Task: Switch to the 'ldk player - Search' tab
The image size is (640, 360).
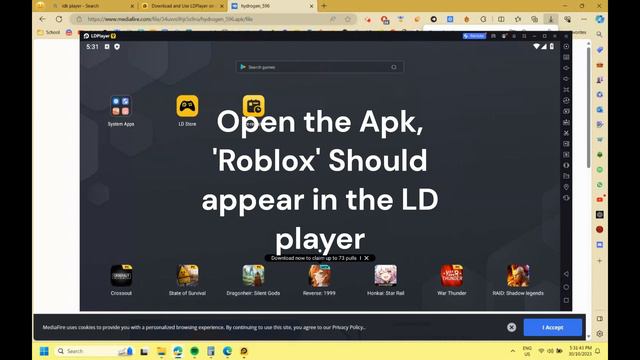Action: (93, 6)
